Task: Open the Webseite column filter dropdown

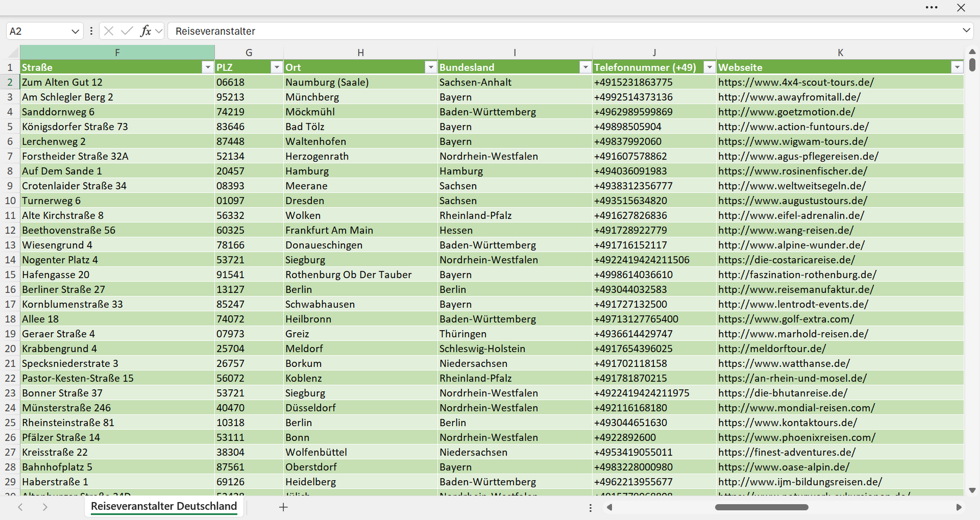Action: tap(957, 67)
